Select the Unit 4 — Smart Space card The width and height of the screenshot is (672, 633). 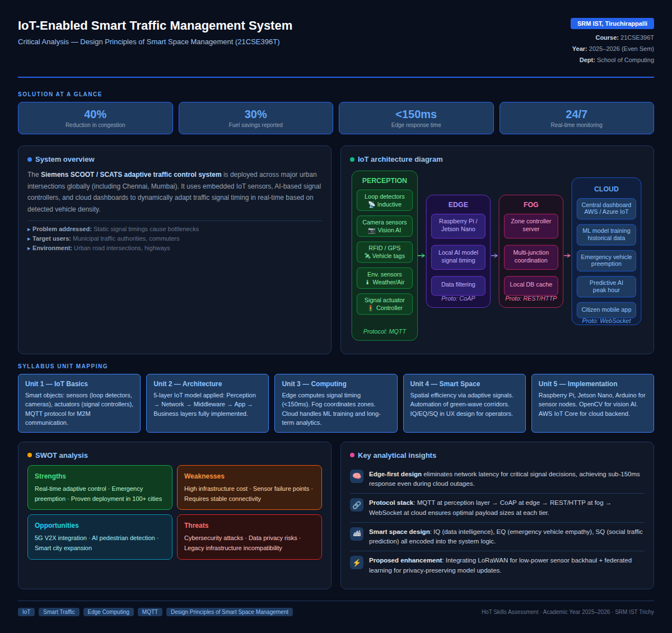[x=464, y=403]
